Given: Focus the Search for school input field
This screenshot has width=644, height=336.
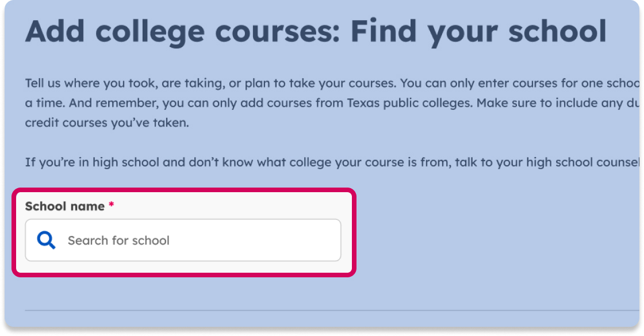Looking at the screenshot, I should coord(183,240).
